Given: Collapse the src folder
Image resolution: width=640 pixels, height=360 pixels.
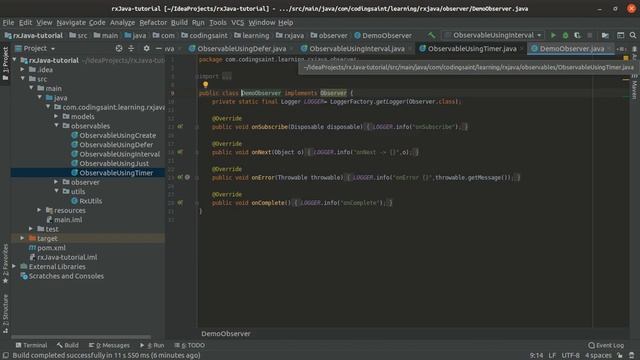Looking at the screenshot, I should (23, 79).
